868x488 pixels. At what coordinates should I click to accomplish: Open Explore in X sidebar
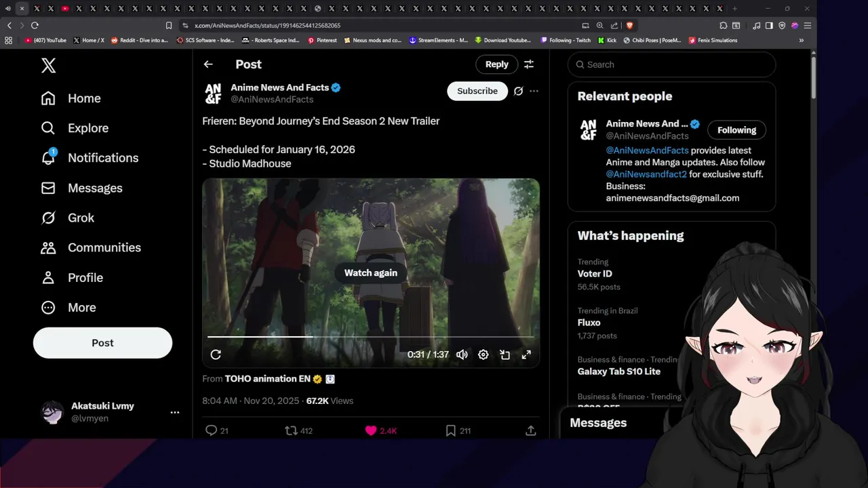tap(74, 128)
